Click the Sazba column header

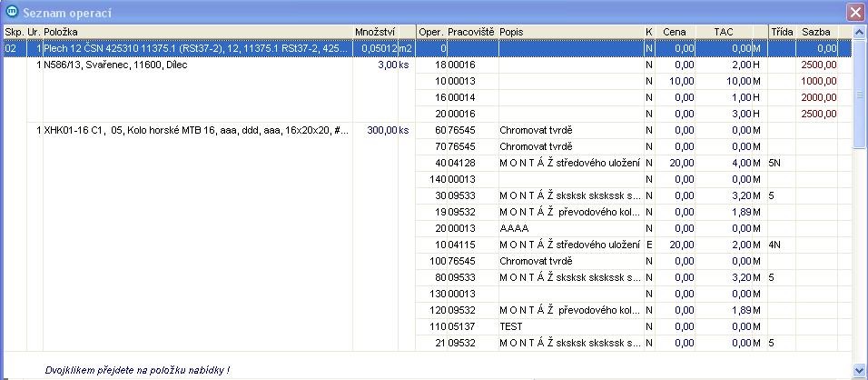pyautogui.click(x=817, y=32)
